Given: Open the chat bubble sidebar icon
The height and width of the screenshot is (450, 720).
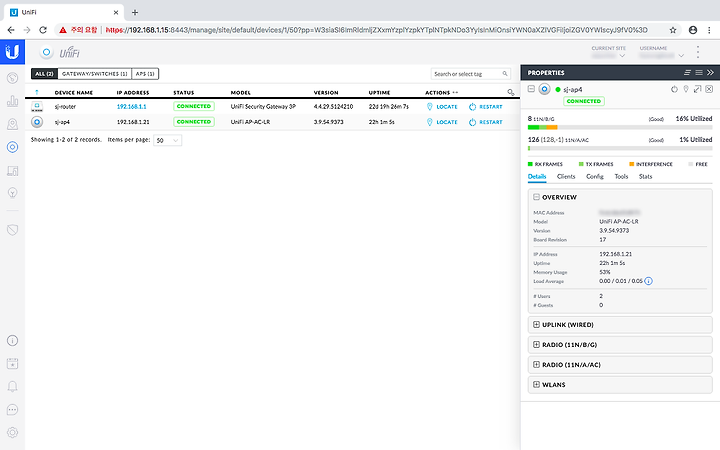Looking at the screenshot, I should 12,410.
